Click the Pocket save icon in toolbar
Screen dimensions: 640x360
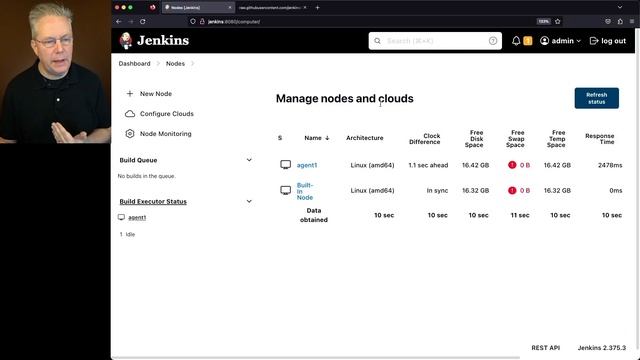click(608, 22)
